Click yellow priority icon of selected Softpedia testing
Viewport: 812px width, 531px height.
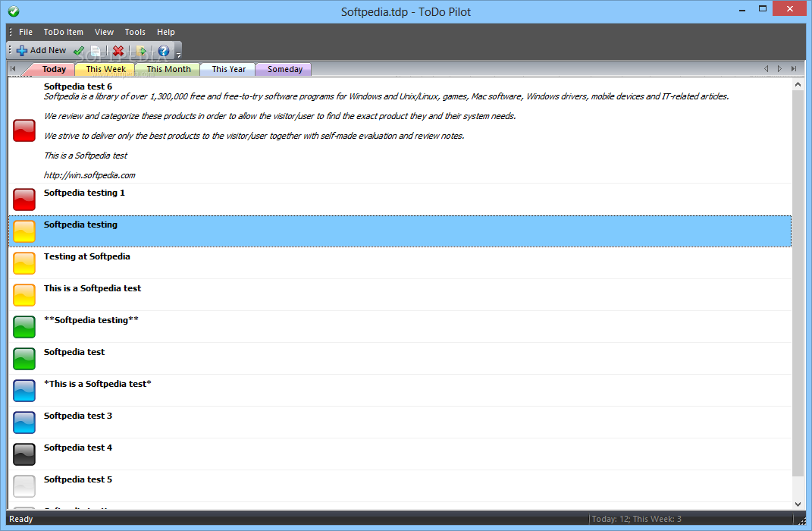tap(24, 231)
